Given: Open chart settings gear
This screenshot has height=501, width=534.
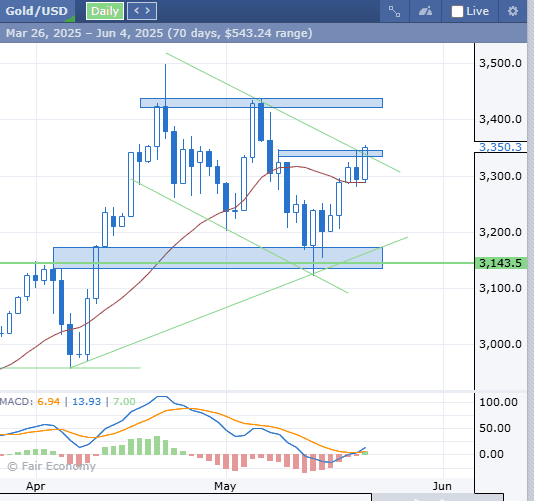Looking at the screenshot, I should click(513, 11).
